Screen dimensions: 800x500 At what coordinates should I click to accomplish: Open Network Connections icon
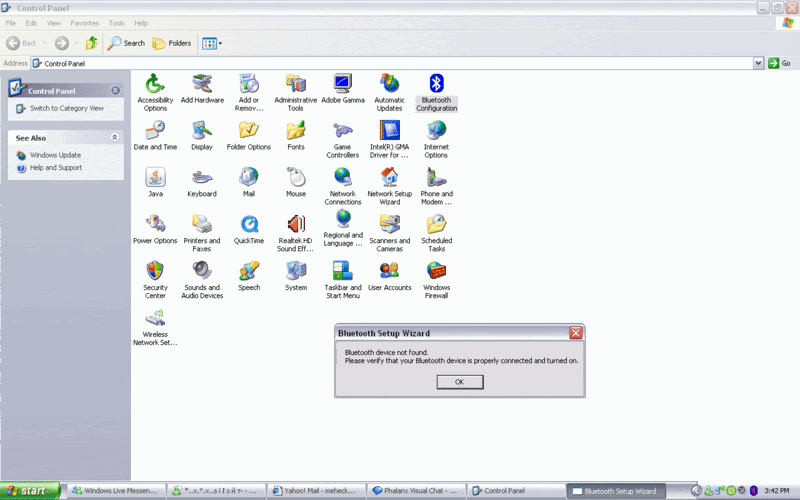pyautogui.click(x=343, y=186)
